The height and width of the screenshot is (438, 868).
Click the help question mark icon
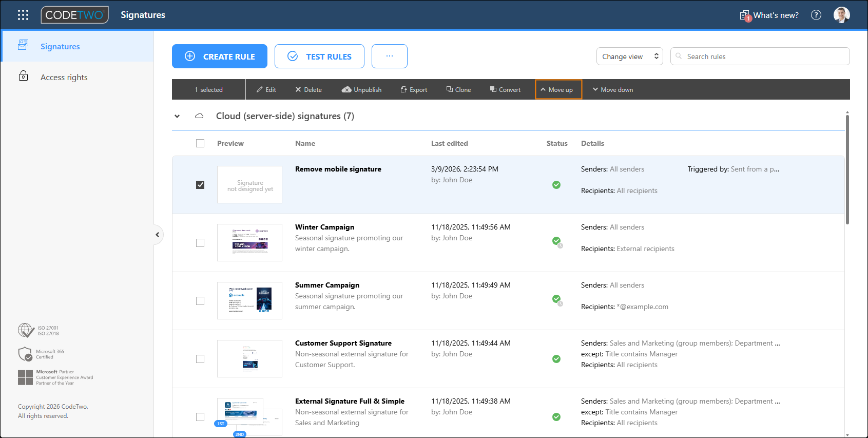[x=816, y=15]
